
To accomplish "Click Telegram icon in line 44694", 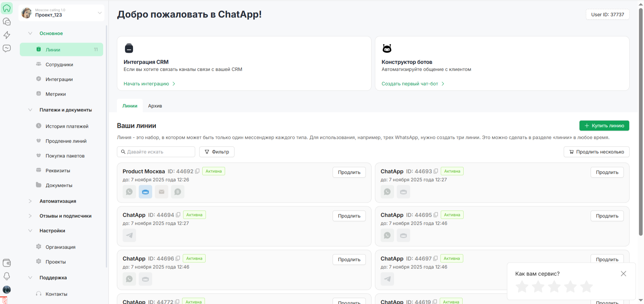I will pyautogui.click(x=129, y=236).
